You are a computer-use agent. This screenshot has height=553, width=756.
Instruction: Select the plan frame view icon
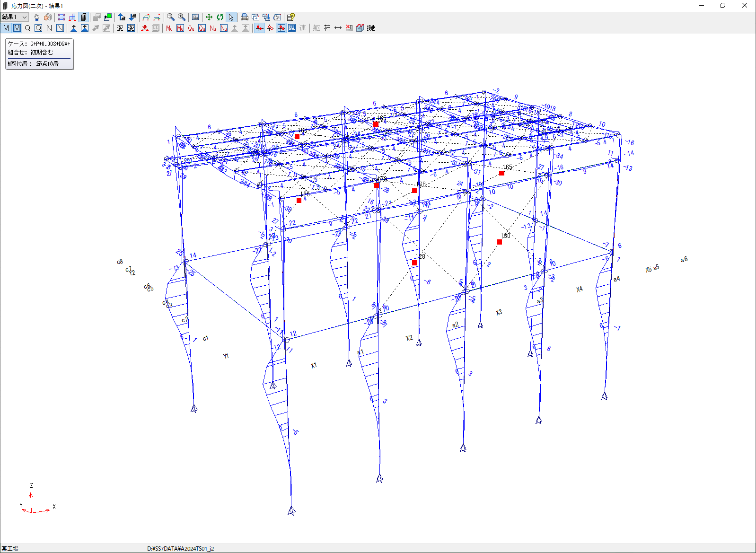tap(62, 17)
